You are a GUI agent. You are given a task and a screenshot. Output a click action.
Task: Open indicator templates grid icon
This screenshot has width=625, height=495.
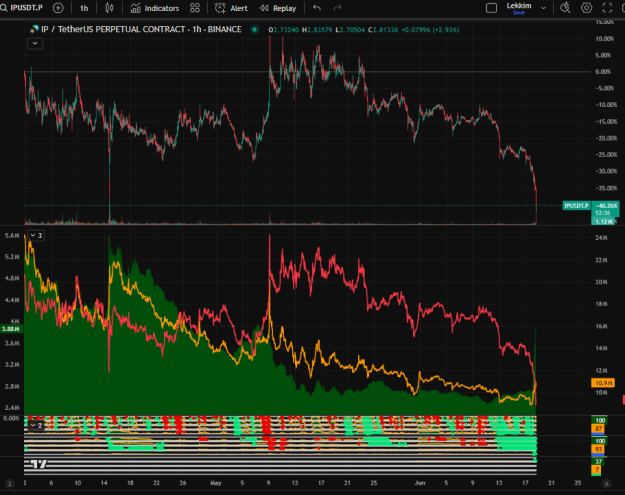[x=195, y=8]
